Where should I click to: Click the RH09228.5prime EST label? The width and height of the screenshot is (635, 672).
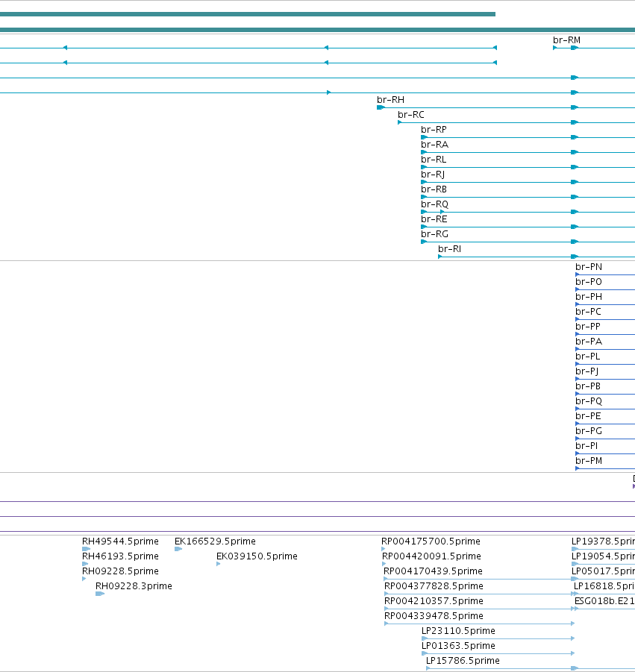pyautogui.click(x=120, y=571)
